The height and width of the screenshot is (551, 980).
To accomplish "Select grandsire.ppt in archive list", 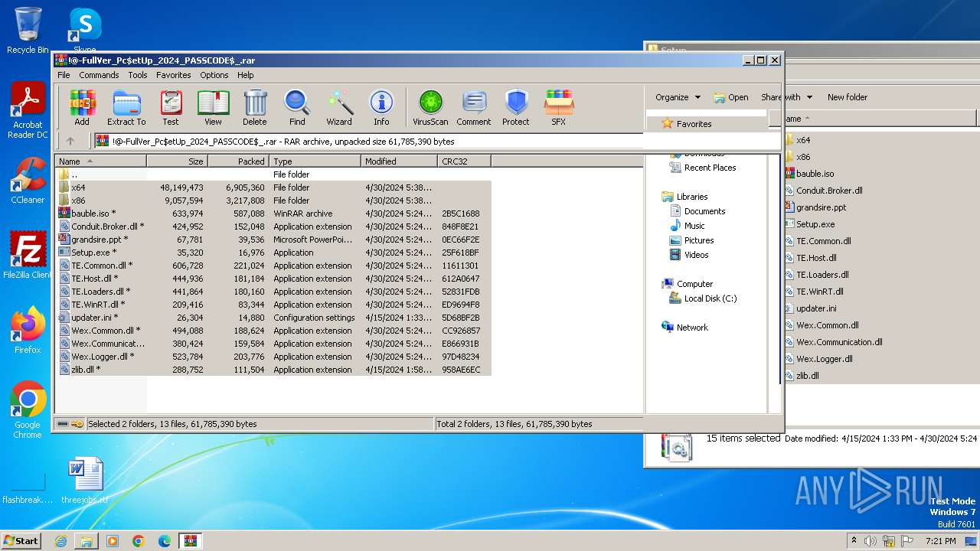I will [x=274, y=240].
